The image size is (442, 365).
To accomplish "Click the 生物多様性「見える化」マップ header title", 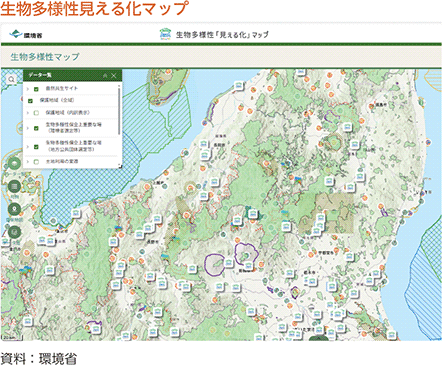I will 222,35.
